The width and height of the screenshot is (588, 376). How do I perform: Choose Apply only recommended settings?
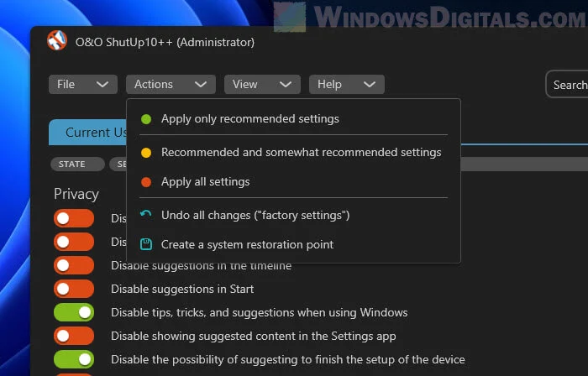(x=294, y=118)
